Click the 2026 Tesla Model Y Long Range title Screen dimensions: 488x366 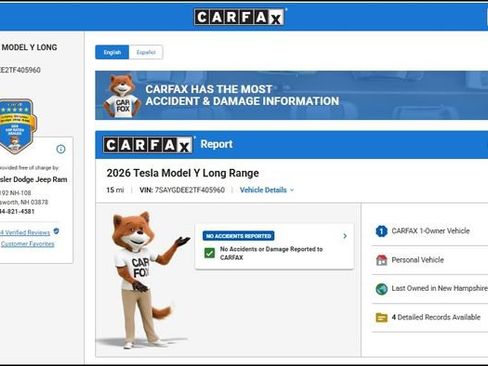[183, 173]
